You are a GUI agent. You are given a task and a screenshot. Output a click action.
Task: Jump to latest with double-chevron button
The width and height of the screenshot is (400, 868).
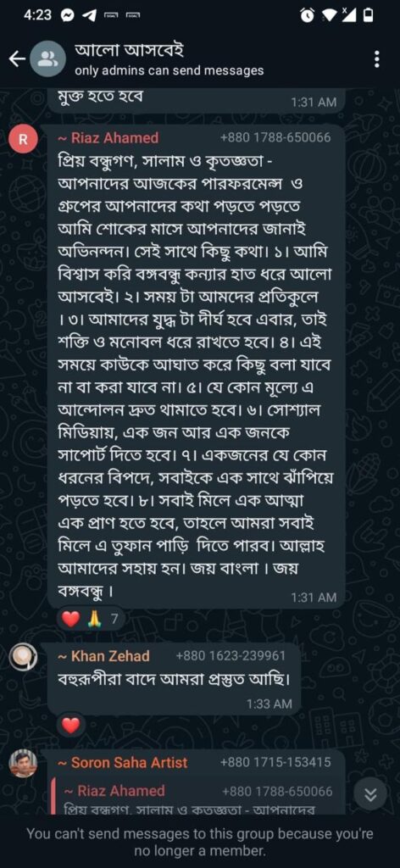coord(370,795)
